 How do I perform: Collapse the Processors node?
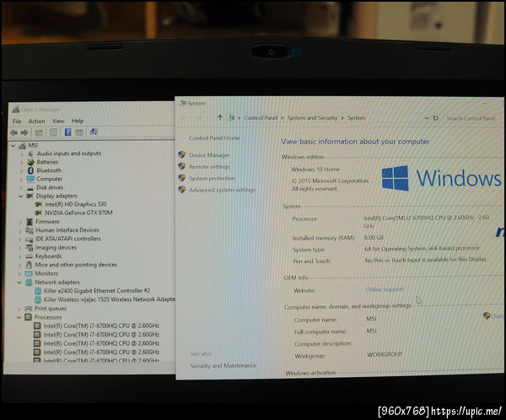[x=19, y=317]
